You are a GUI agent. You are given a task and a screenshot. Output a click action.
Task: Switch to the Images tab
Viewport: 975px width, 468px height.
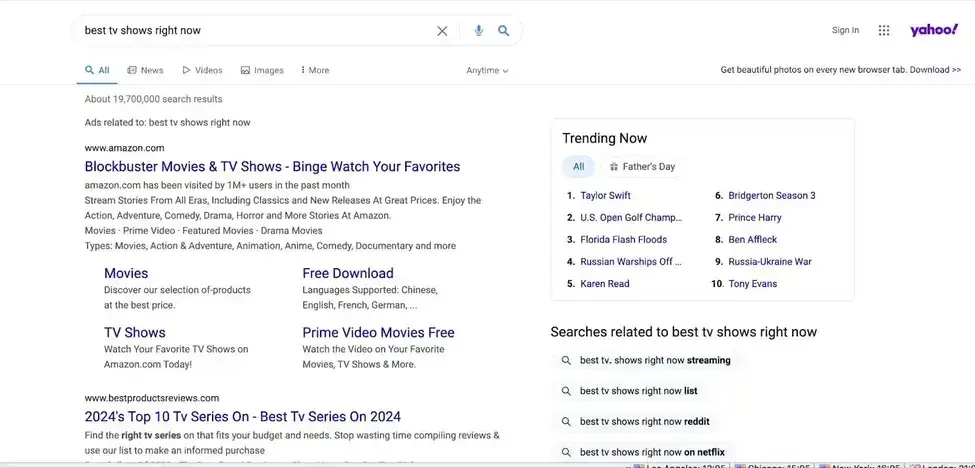[x=262, y=70]
